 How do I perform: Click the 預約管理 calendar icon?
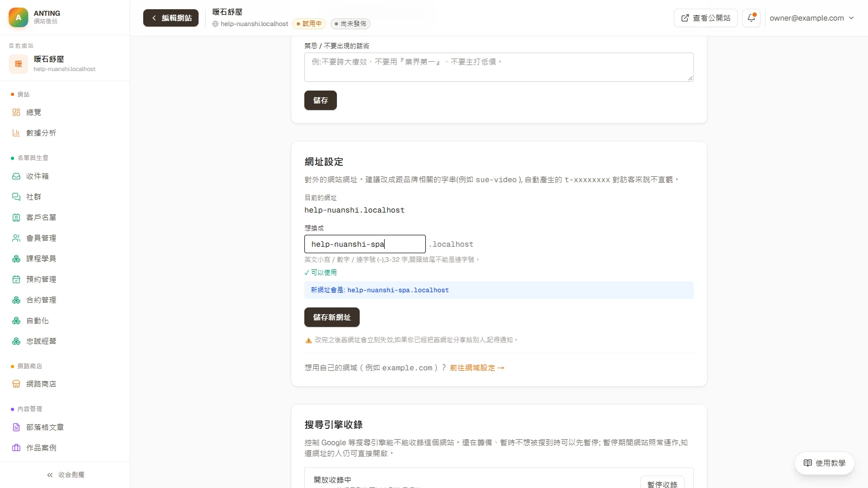16,279
